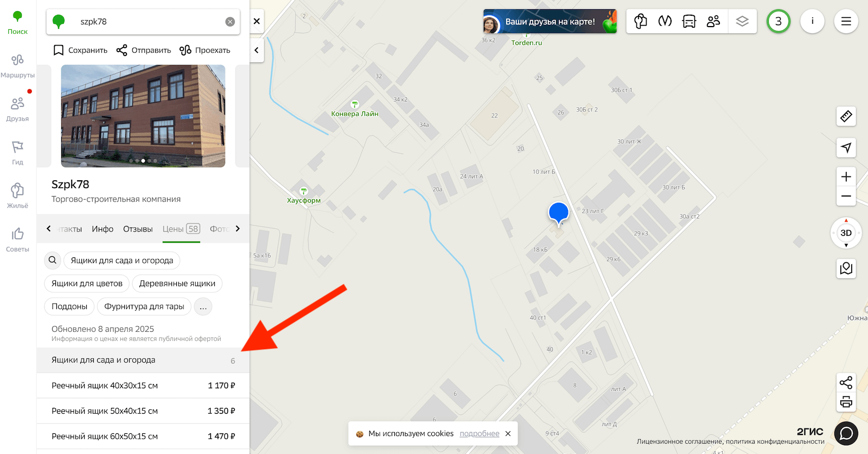Image resolution: width=868 pixels, height=454 pixels.
Task: Select Реечный ящик 50x40x15 см row
Action: click(x=143, y=411)
